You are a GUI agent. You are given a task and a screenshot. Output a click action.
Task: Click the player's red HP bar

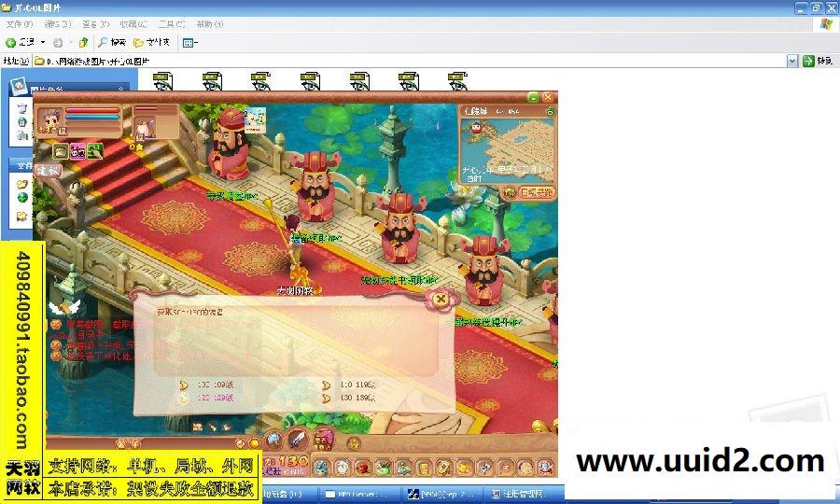tap(92, 111)
